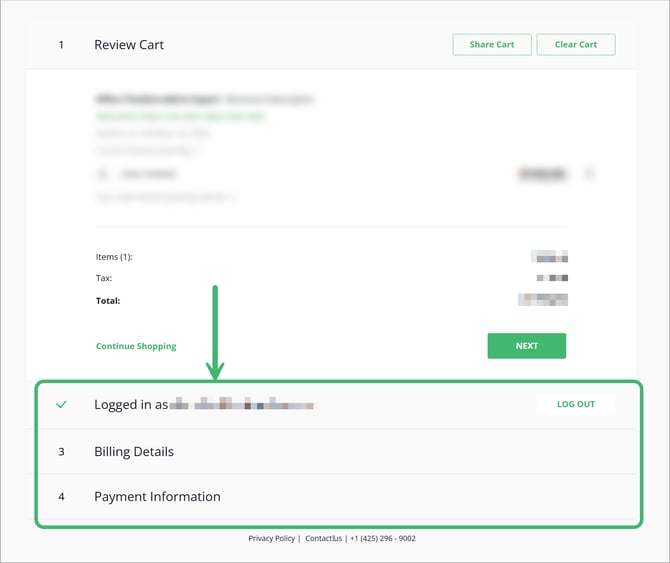
Task: Click the "Logged in as" text
Action: [131, 405]
